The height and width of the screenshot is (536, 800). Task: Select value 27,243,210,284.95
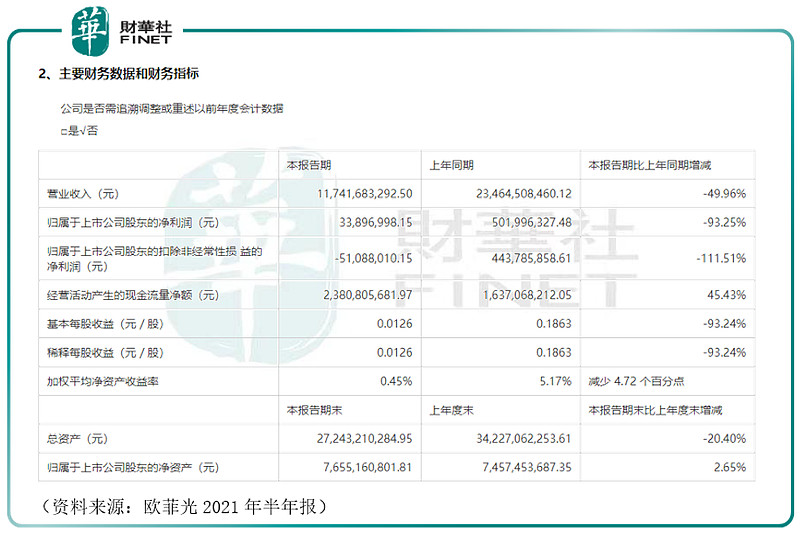[x=364, y=439]
